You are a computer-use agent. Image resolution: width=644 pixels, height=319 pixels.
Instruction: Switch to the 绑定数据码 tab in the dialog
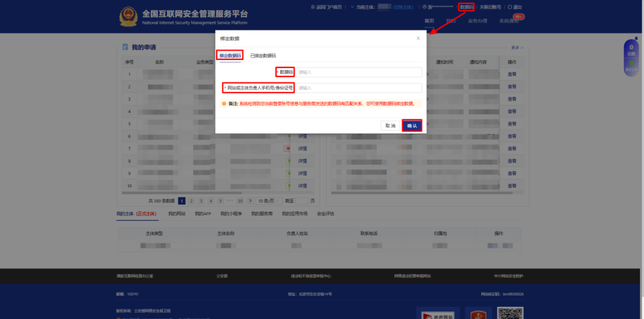(230, 55)
